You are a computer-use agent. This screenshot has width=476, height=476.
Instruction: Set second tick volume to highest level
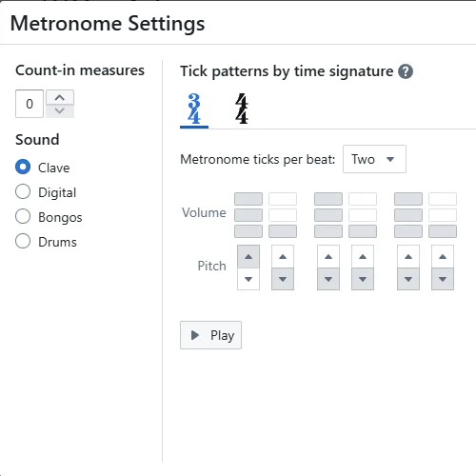point(283,199)
